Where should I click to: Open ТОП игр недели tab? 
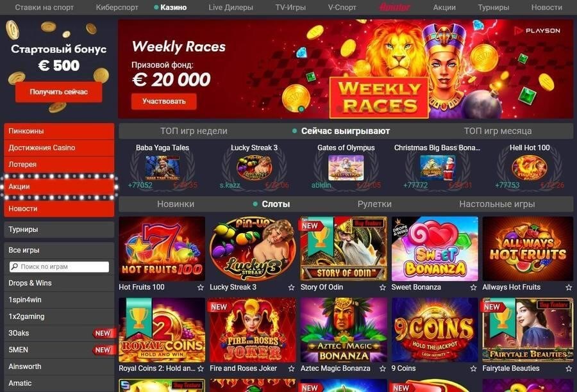pos(194,131)
